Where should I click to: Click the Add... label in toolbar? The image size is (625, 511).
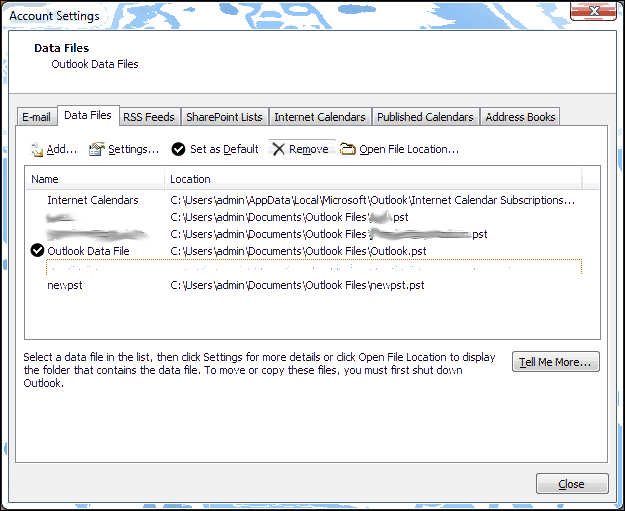coord(62,149)
